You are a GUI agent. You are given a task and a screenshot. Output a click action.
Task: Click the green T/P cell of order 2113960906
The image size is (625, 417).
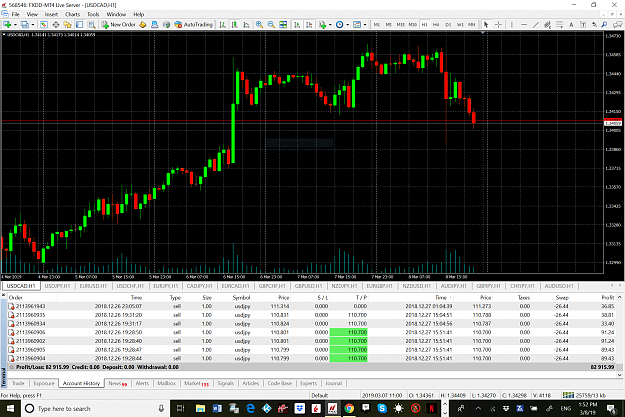[349, 332]
